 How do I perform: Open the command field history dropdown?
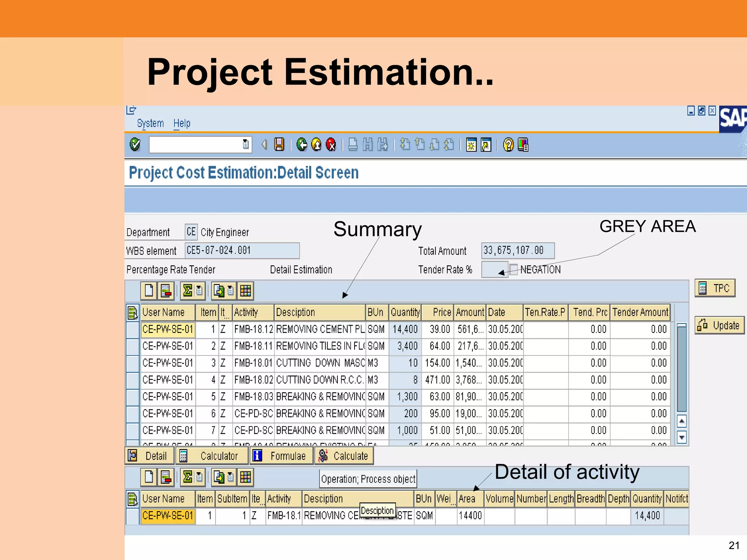point(246,145)
